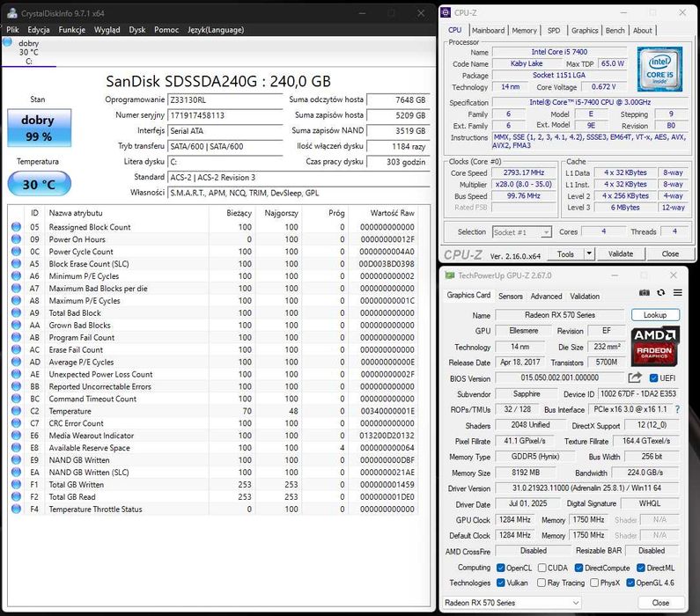
Task: Click the serial number field 171917458113
Action: coord(225,115)
